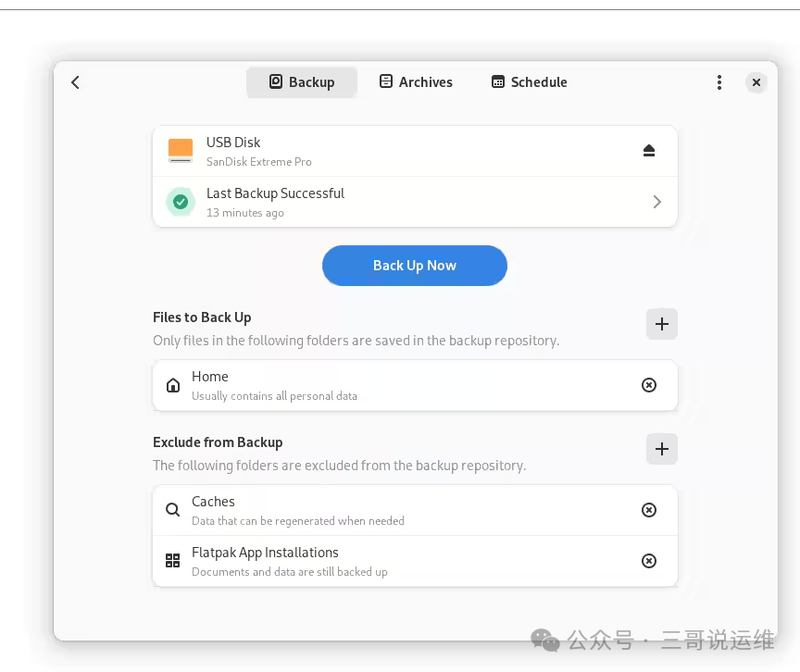This screenshot has height=672, width=800.
Task: Open the Schedule tab
Action: tap(529, 82)
